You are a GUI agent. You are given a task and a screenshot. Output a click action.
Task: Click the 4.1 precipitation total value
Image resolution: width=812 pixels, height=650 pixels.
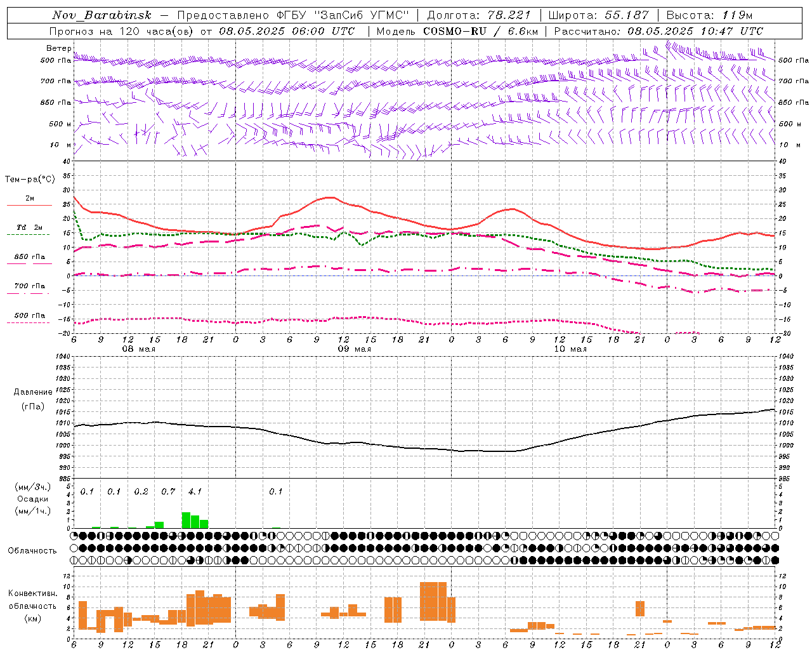195,491
